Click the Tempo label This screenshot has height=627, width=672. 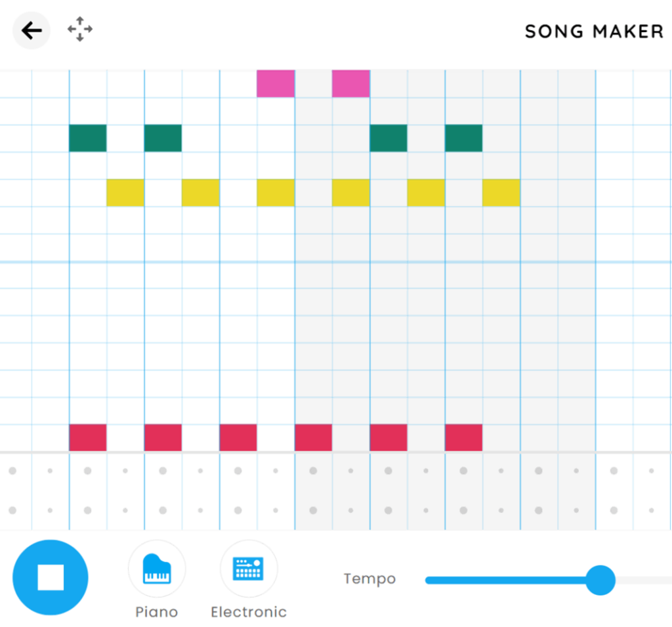pos(369,579)
